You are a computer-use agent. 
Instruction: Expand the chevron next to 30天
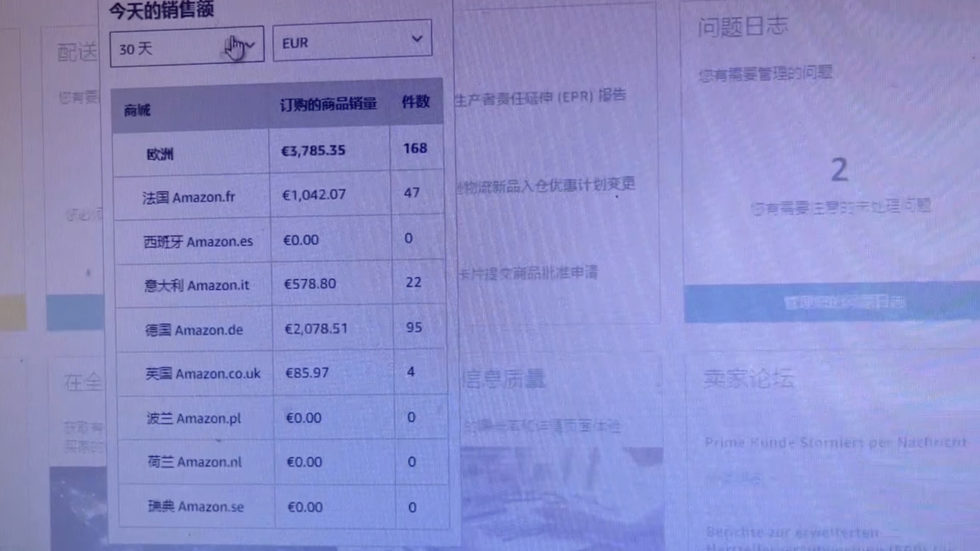tap(250, 45)
